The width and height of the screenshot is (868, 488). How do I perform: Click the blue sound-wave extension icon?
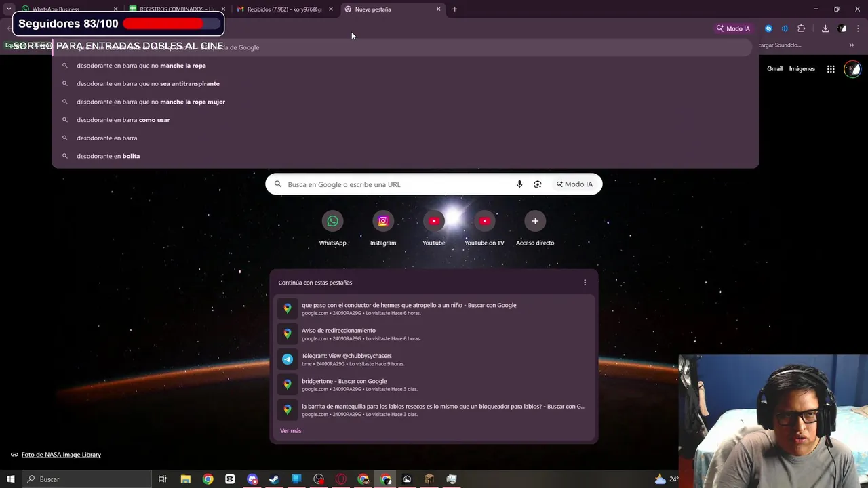coord(785,28)
